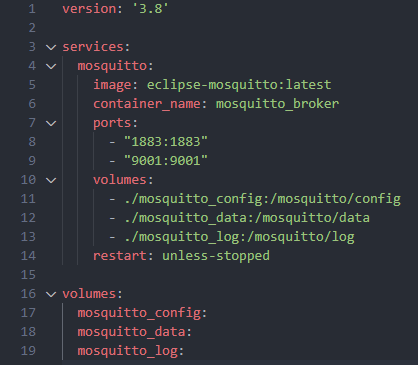The image size is (418, 365).
Task: Collapse the top-level volumes chevron on line 16
Action: [x=51, y=294]
